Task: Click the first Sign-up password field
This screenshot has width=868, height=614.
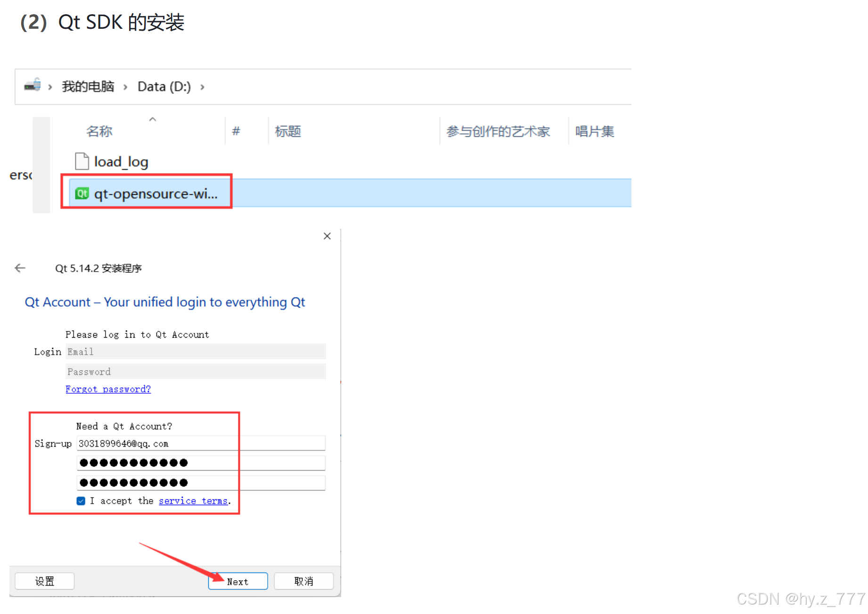Action: click(201, 463)
